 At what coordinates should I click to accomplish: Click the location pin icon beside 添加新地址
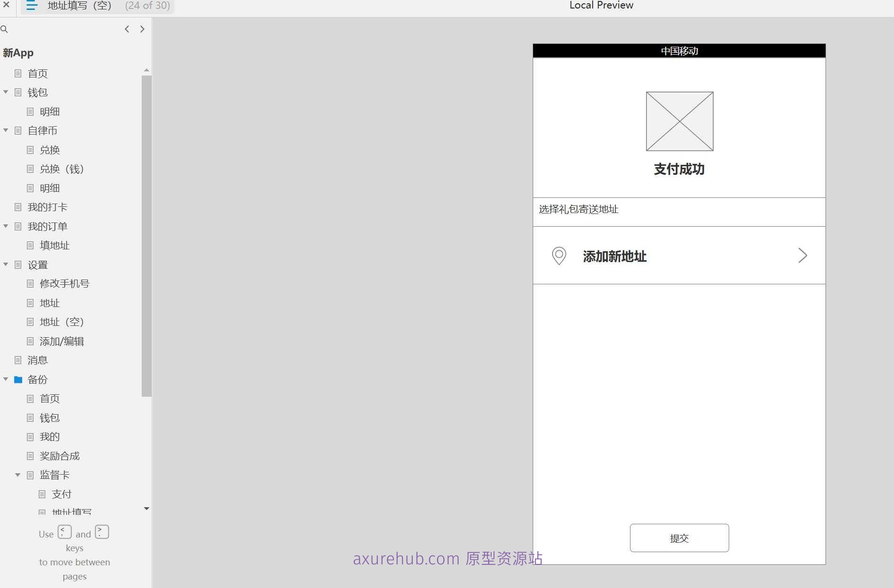point(559,256)
